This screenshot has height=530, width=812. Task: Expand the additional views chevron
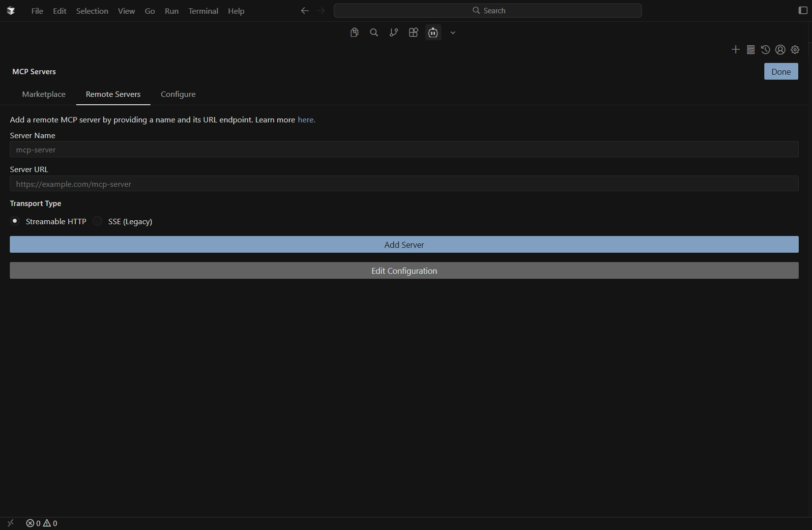click(x=453, y=33)
